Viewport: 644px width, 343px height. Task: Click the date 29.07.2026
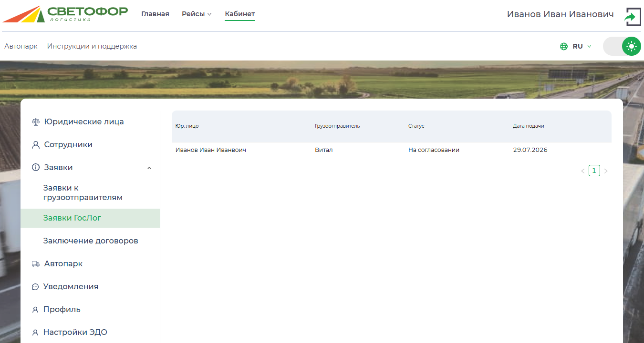click(530, 150)
